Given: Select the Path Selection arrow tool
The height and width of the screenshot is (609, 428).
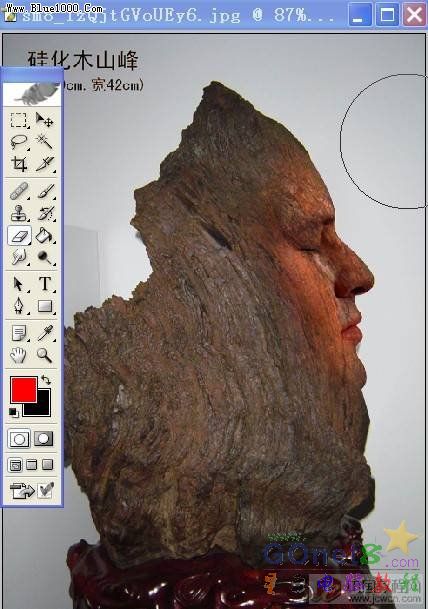Looking at the screenshot, I should click(x=19, y=284).
